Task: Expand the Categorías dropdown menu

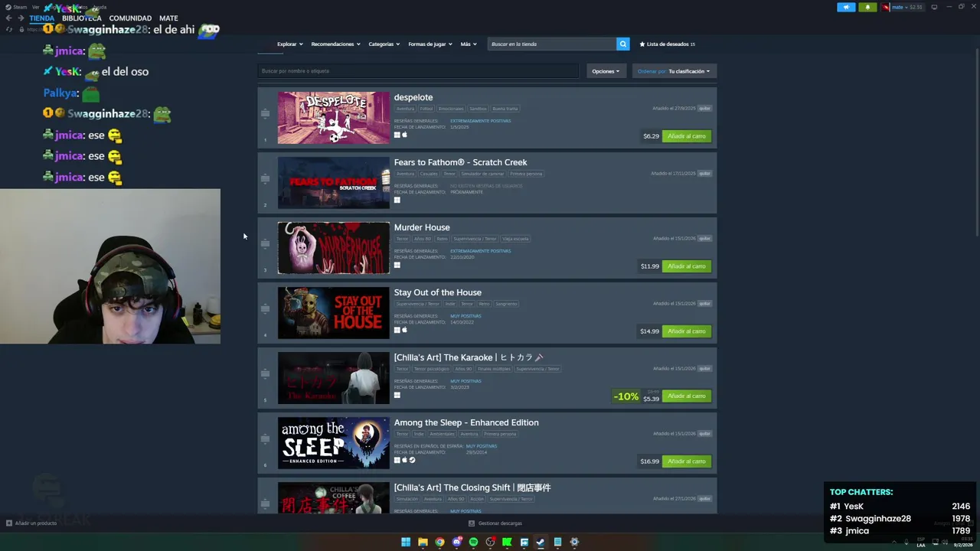Action: 385,44
